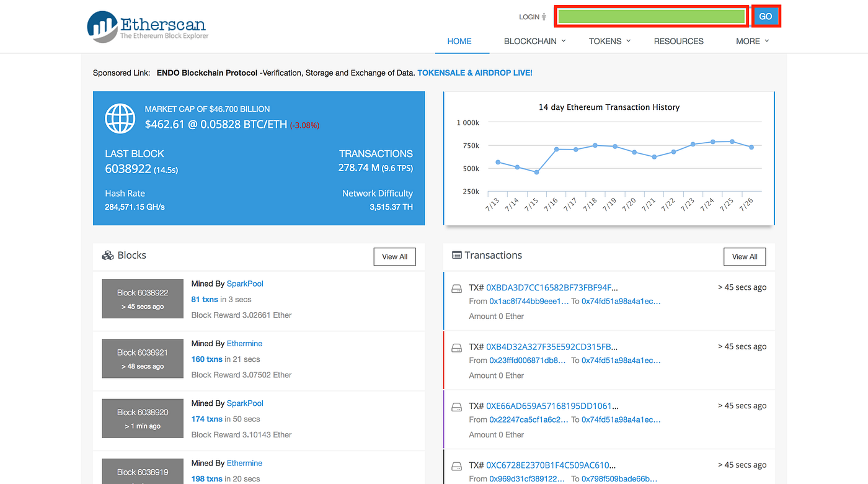Open Ethermine miner of Block 6038921
The width and height of the screenshot is (868, 484).
tap(245, 343)
